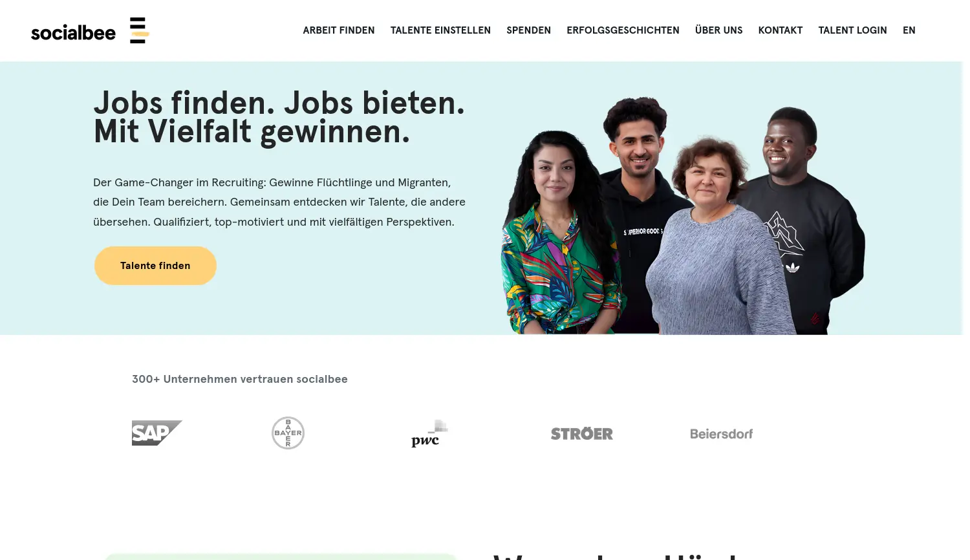The width and height of the screenshot is (970, 560).
Task: Open the SAP company logo
Action: click(157, 433)
